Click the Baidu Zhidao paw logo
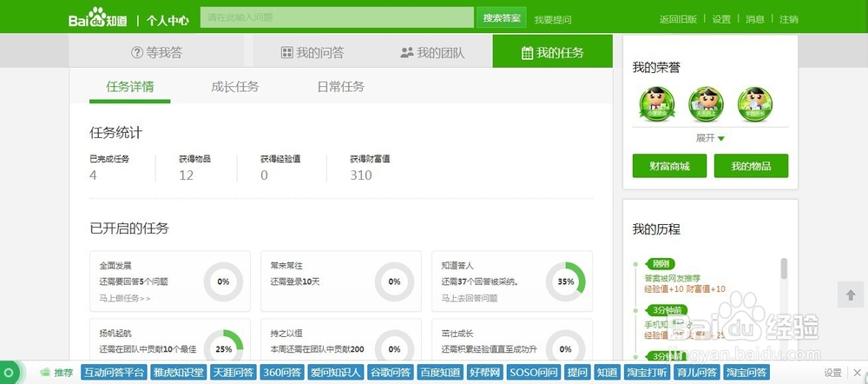The image size is (868, 384). tap(98, 17)
